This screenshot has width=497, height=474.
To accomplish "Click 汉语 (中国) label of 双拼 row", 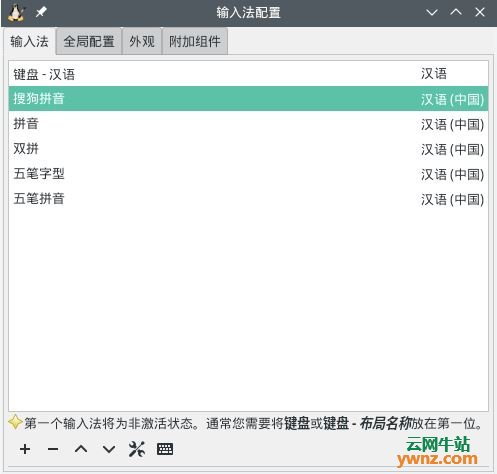I will click(x=452, y=149).
